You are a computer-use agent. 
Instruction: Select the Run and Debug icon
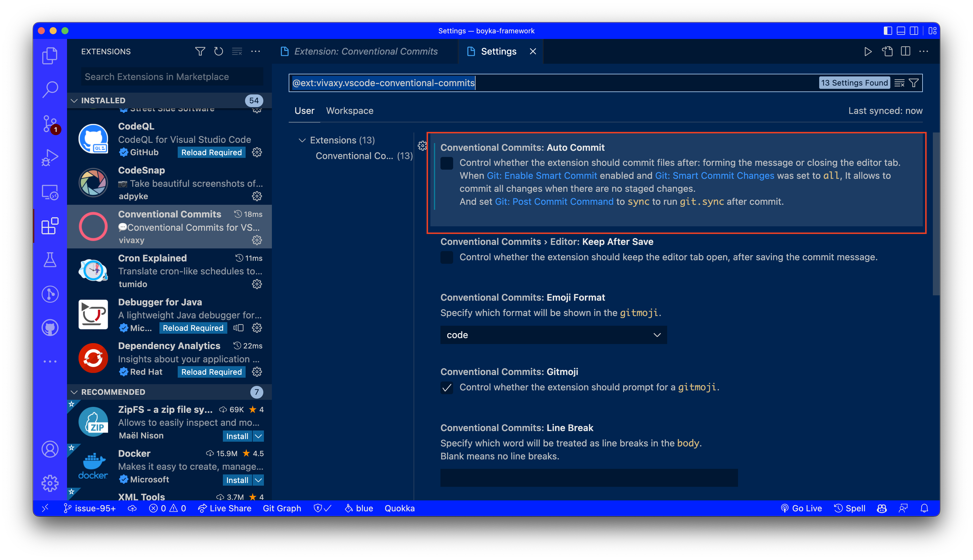[x=50, y=157]
